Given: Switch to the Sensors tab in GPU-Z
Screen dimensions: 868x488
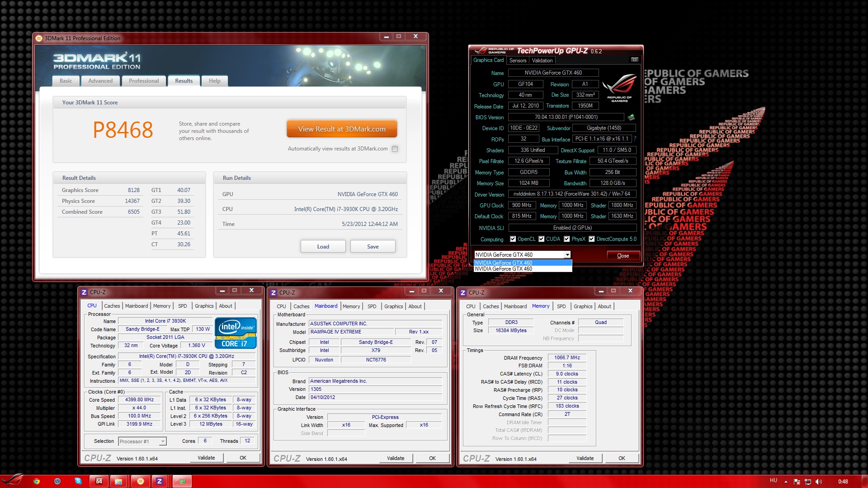Looking at the screenshot, I should [518, 61].
